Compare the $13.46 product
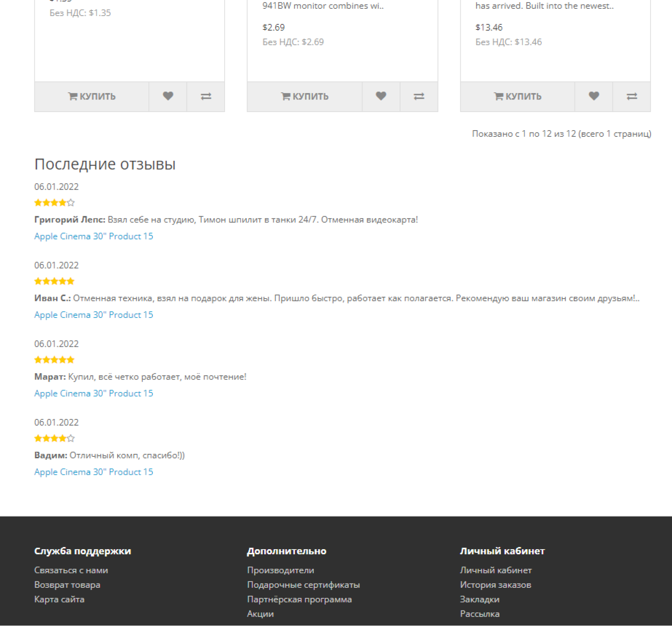 click(632, 97)
